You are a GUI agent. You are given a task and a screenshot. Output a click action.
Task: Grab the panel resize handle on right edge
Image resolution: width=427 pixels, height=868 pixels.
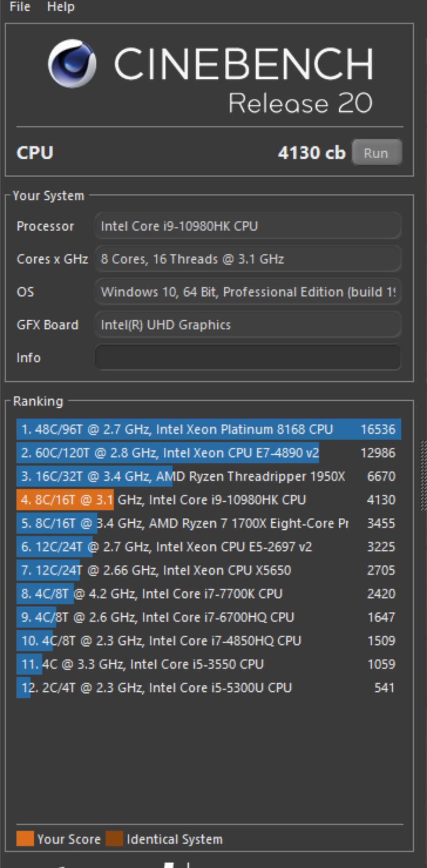423,474
